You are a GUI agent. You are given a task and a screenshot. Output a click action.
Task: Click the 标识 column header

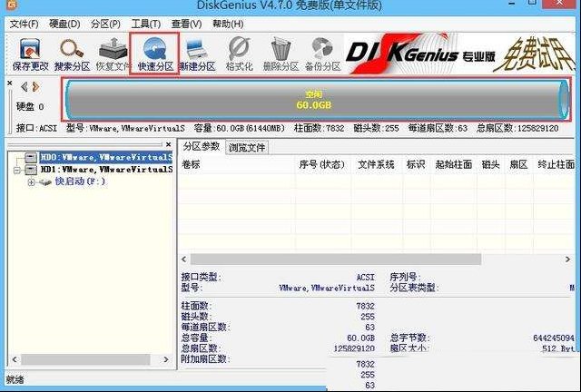416,164
